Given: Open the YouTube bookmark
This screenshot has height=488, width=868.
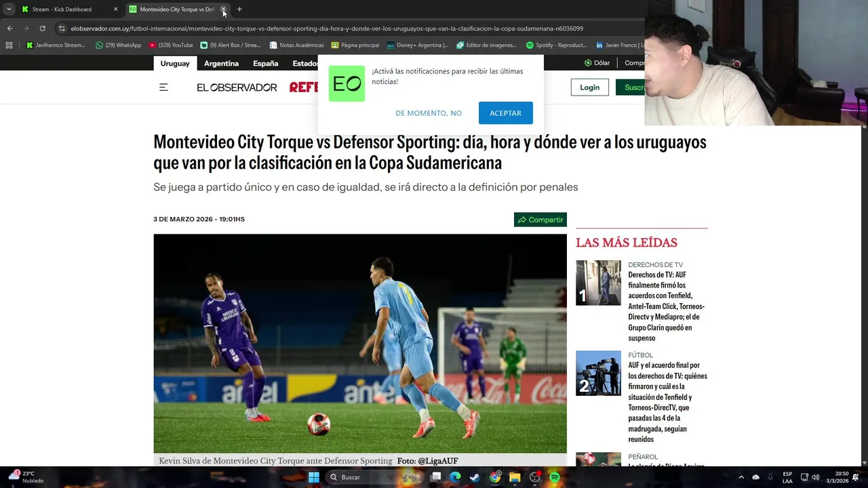Looking at the screenshot, I should coord(170,45).
